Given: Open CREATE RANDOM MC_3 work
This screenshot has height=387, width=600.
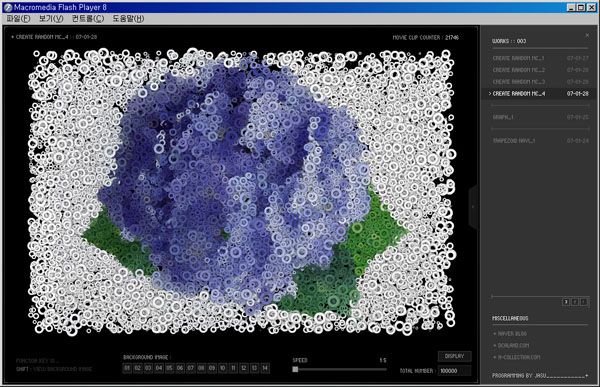Looking at the screenshot, I should (x=540, y=82).
